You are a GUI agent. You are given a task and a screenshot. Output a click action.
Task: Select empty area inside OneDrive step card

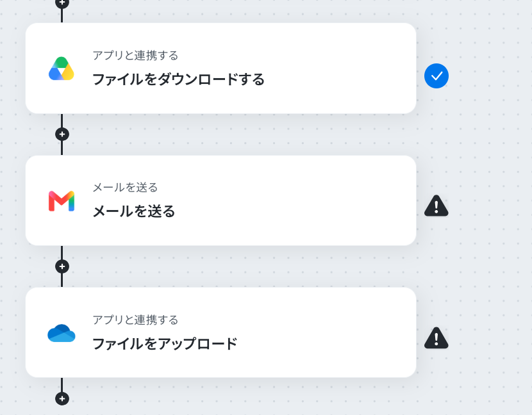pyautogui.click(x=322, y=332)
